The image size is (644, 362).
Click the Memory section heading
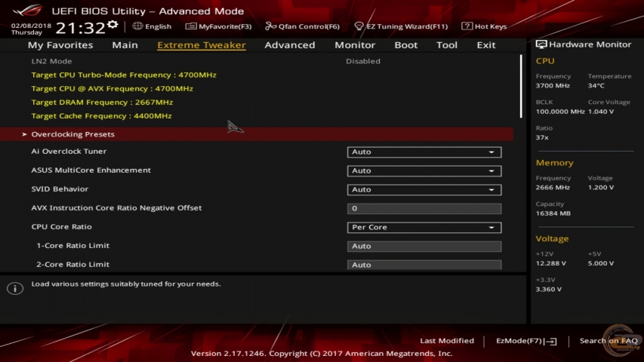click(554, 163)
